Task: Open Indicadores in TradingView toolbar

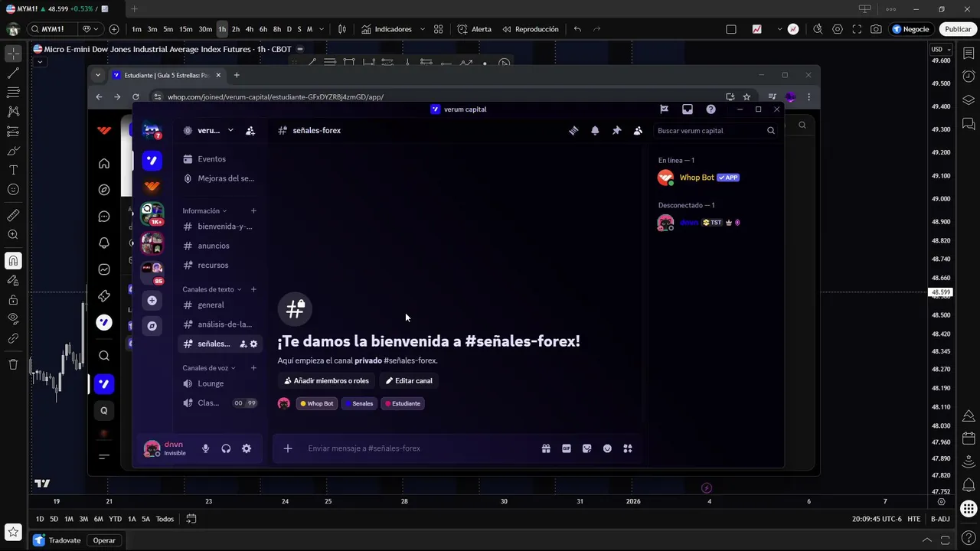Action: point(386,29)
